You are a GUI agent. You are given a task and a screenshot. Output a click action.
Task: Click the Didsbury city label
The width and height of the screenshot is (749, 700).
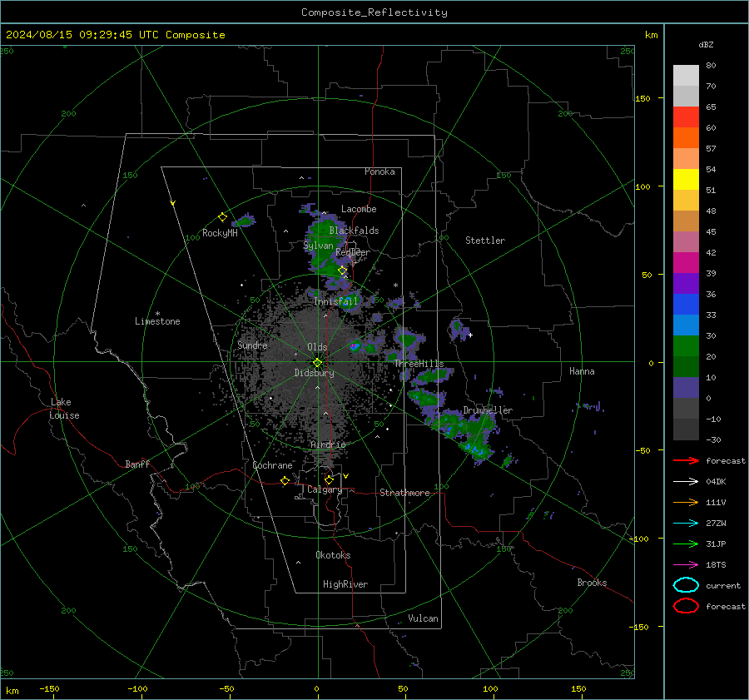pyautogui.click(x=314, y=373)
